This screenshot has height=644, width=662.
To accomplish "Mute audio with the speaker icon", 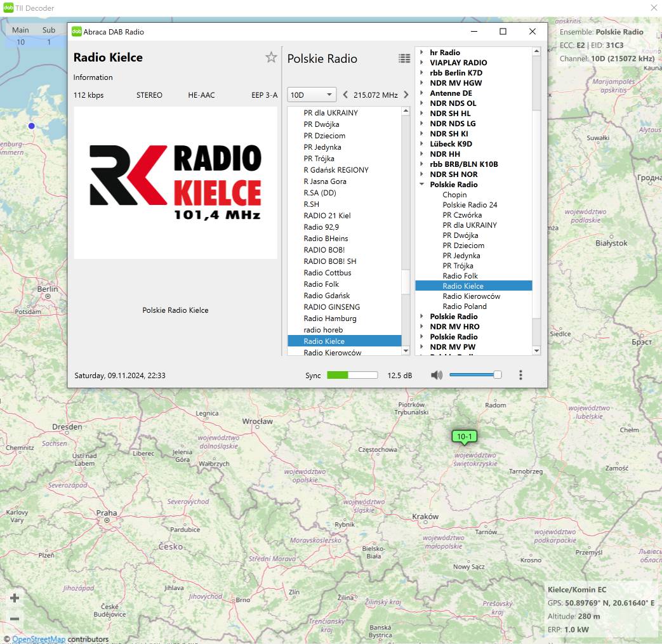I will [437, 375].
